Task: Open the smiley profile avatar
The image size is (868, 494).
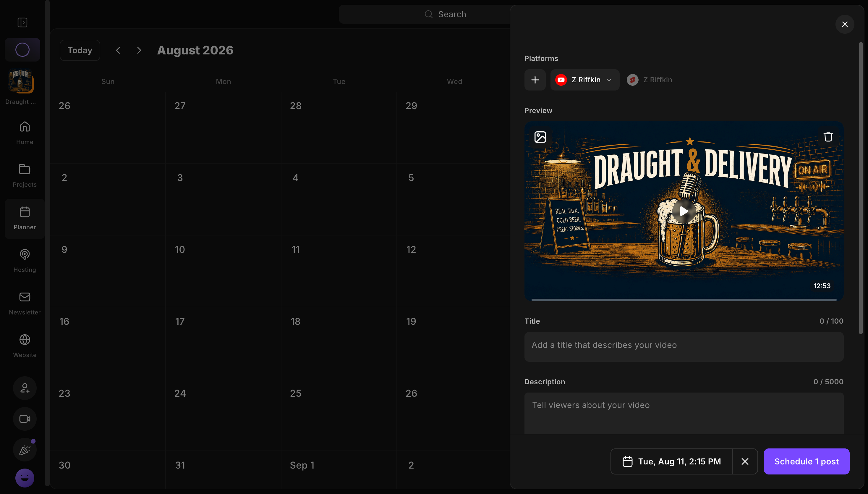Action: [25, 478]
